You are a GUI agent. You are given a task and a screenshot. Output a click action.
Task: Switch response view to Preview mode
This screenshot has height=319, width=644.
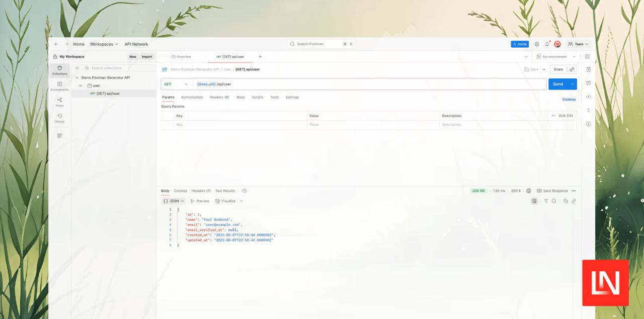(x=200, y=200)
